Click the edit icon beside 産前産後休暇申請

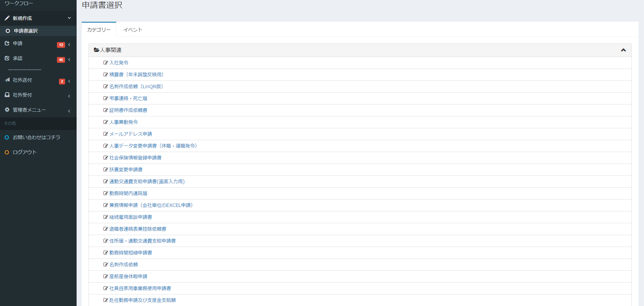pos(105,276)
